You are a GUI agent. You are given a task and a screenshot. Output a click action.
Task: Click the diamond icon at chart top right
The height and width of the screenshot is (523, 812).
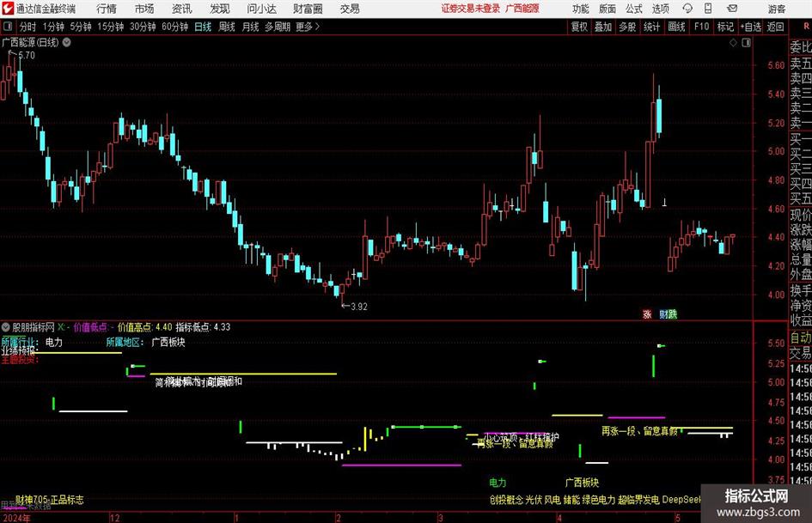[x=733, y=43]
